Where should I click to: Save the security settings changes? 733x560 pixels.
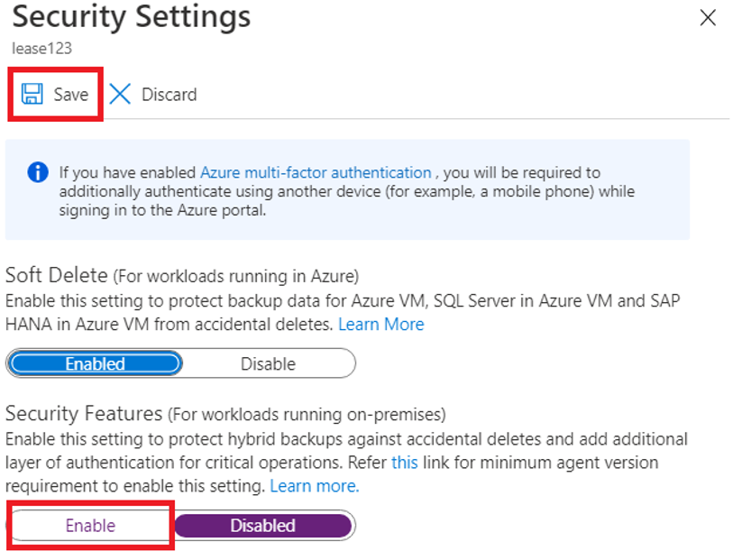(54, 94)
